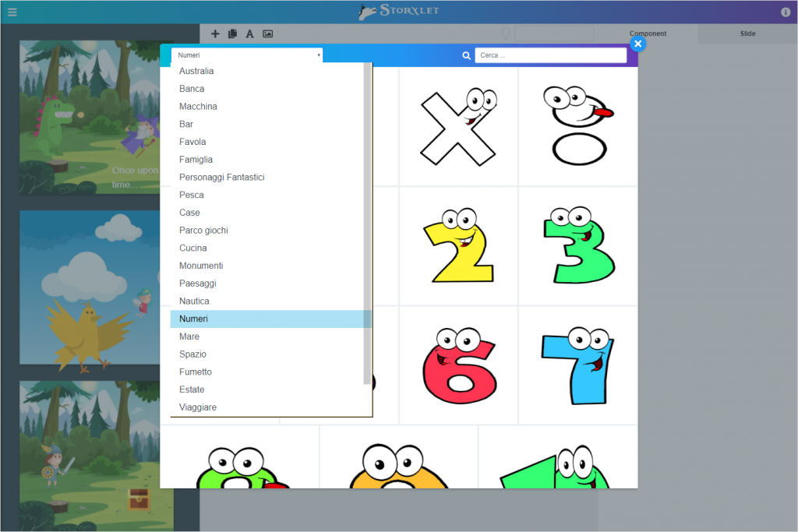Pick the blue number 7 image
Screen dimensions: 798x532
coord(577,365)
